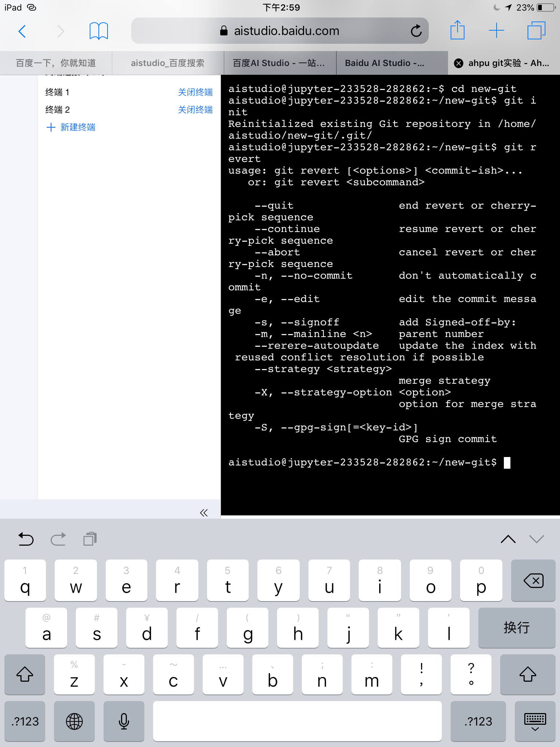Screen dimensions: 560x747
Task: Open the share sheet icon
Action: (x=457, y=30)
